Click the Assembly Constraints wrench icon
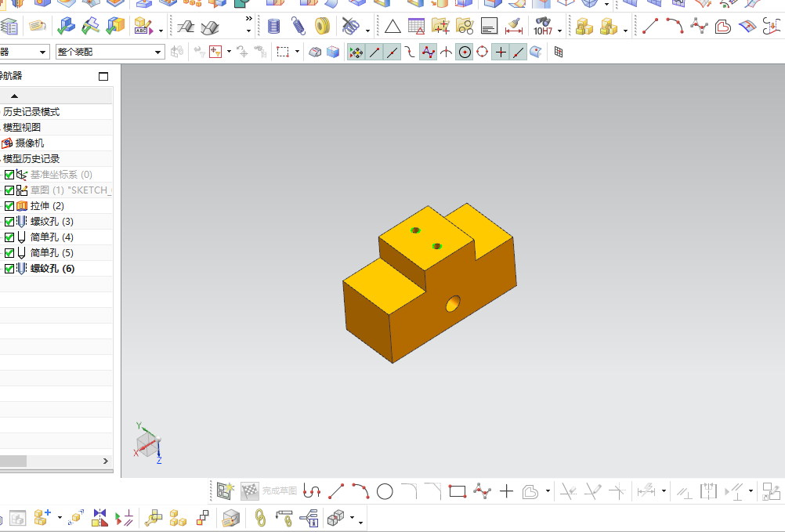The width and height of the screenshot is (785, 532). pyautogui.click(x=154, y=517)
